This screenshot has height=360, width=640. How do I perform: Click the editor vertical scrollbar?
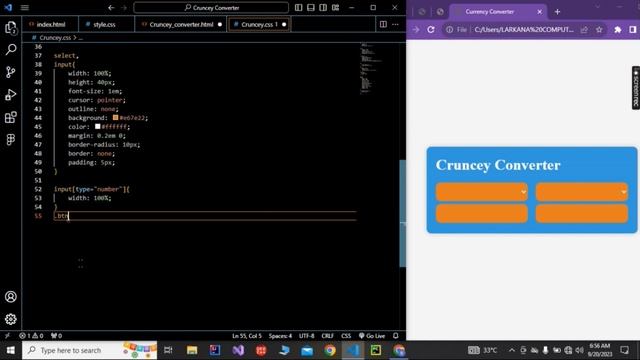click(402, 212)
